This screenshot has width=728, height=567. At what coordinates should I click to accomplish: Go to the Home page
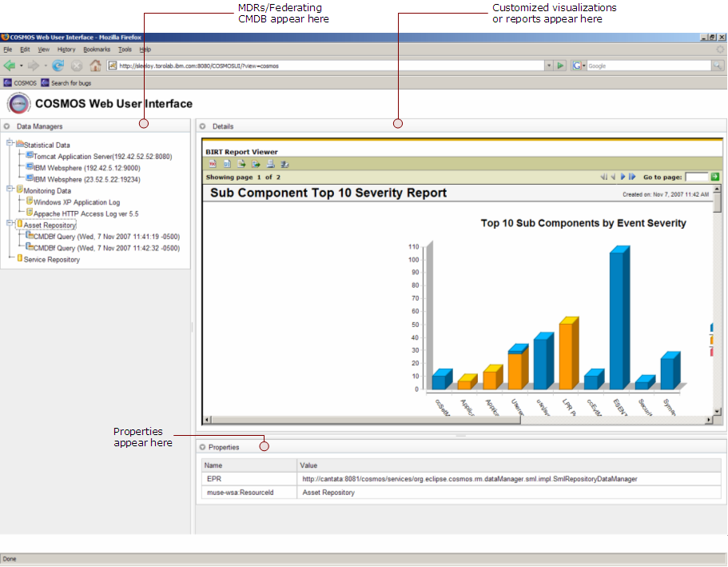point(95,66)
